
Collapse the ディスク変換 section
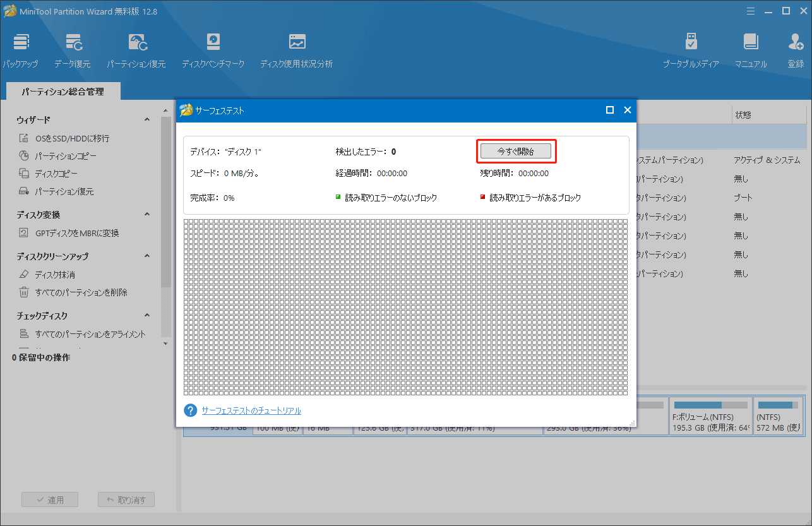(147, 215)
